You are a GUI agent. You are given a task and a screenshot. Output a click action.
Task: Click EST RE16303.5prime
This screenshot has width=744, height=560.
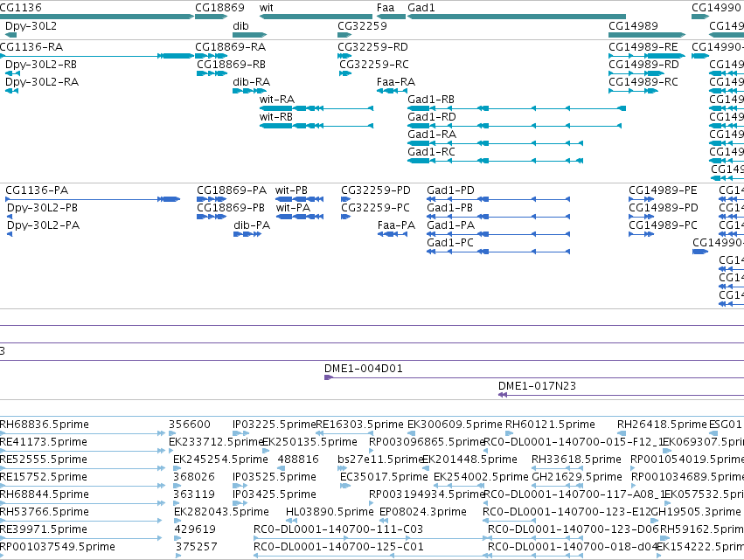(x=344, y=433)
